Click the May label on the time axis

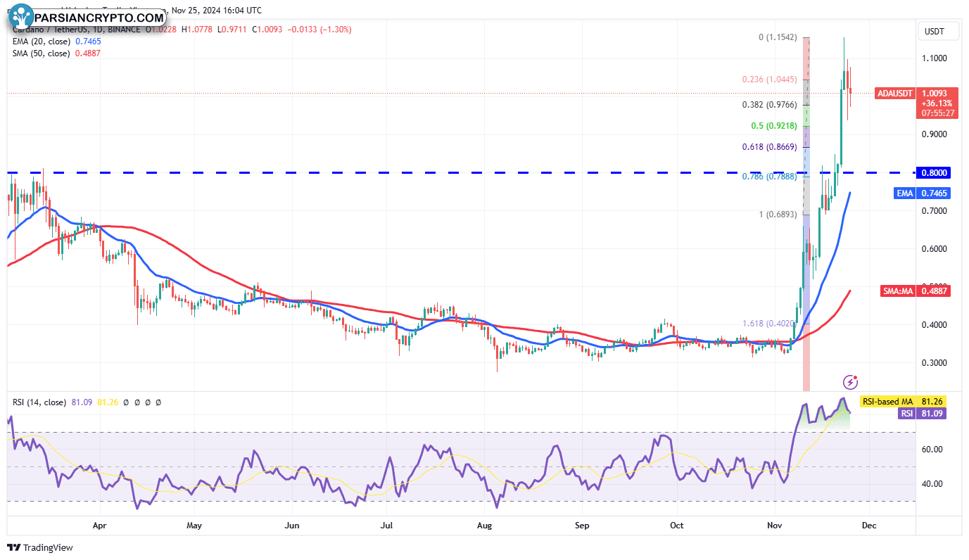pos(194,525)
